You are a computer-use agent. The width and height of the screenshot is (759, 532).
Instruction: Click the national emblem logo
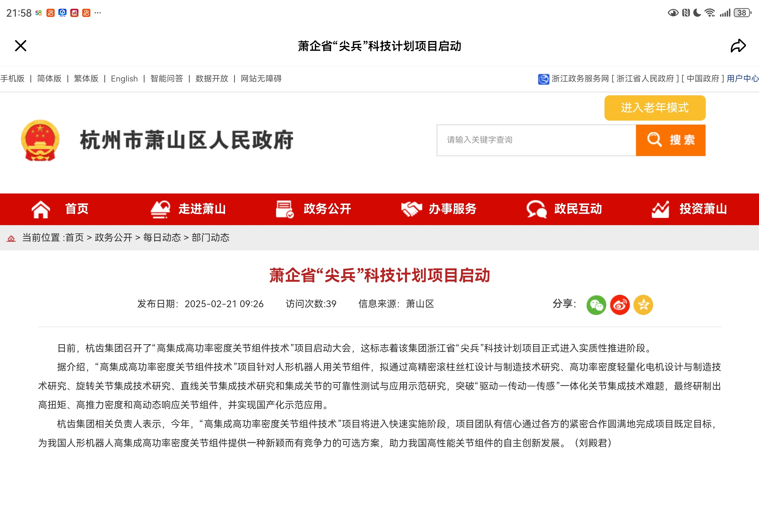point(40,140)
